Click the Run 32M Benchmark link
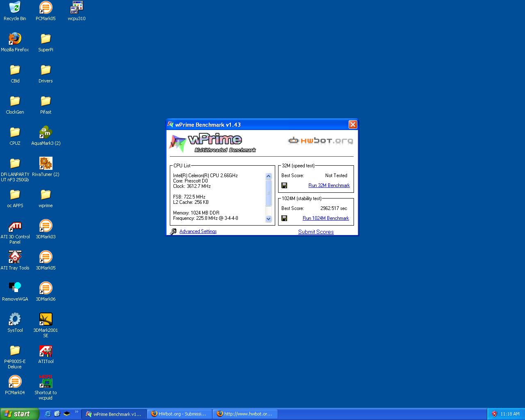The height and width of the screenshot is (420, 525). click(x=329, y=185)
